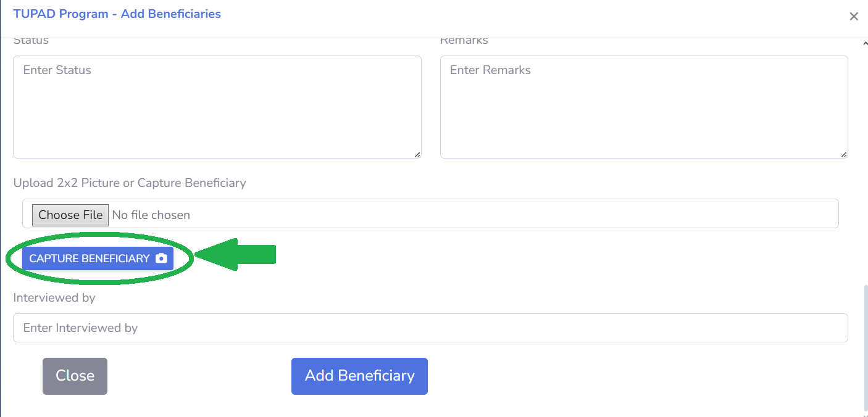
Task: Click the gray Close button
Action: click(75, 376)
